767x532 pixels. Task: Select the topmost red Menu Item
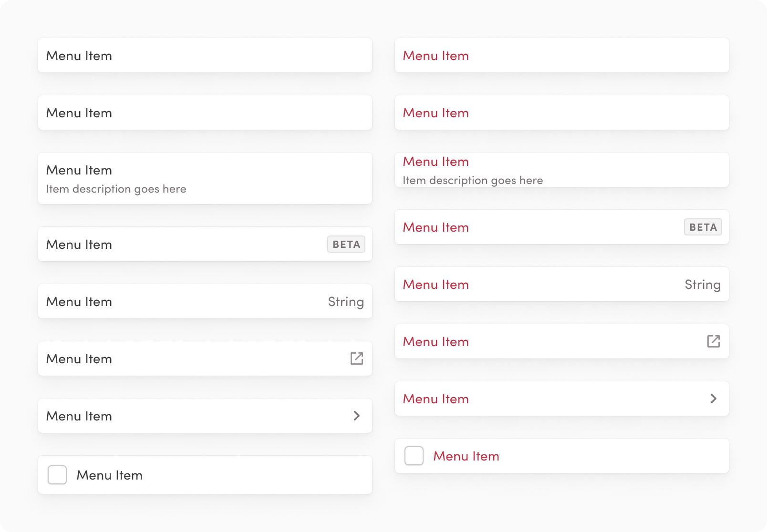[436, 56]
